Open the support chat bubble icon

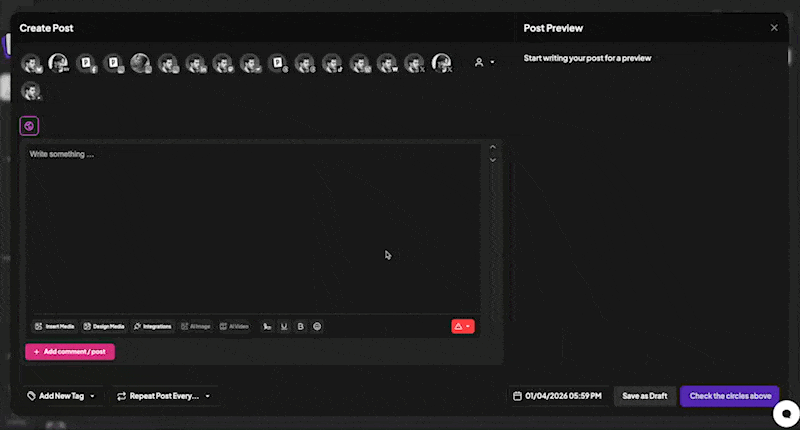[786, 413]
